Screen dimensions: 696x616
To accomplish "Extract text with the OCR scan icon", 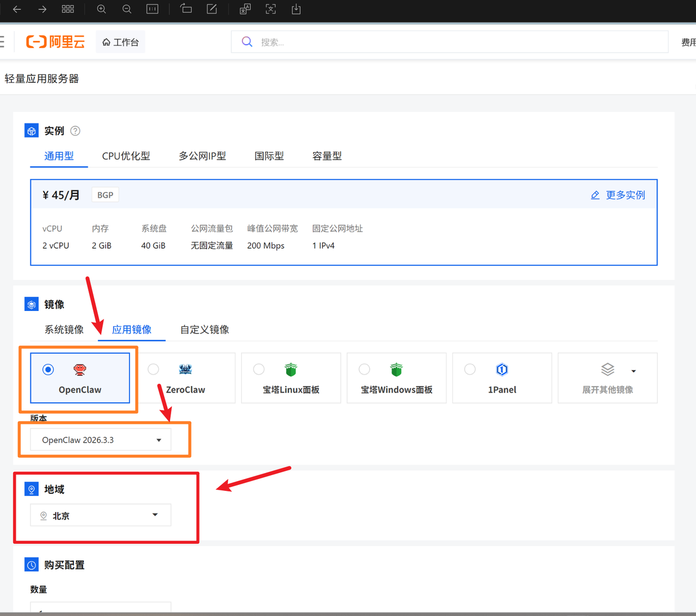I will tap(271, 9).
